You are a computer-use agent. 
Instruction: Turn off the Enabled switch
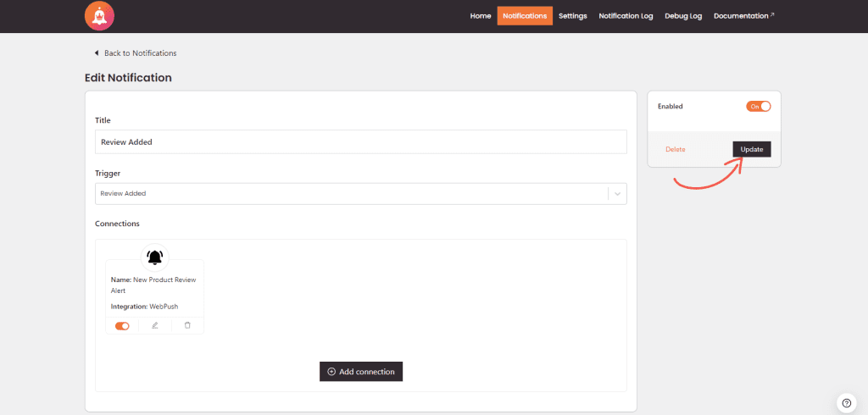tap(759, 106)
